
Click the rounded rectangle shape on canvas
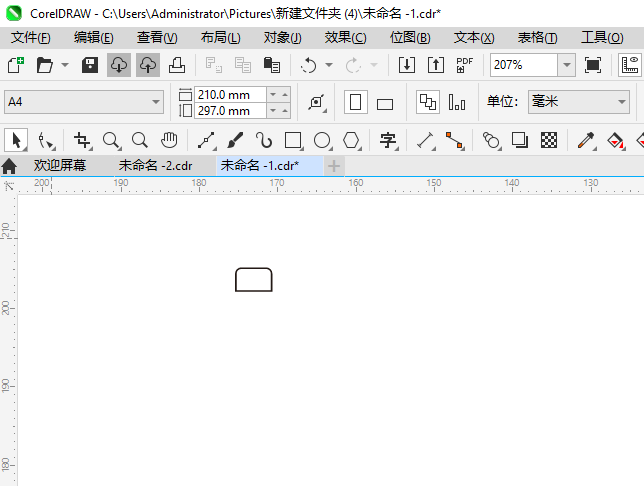254,280
